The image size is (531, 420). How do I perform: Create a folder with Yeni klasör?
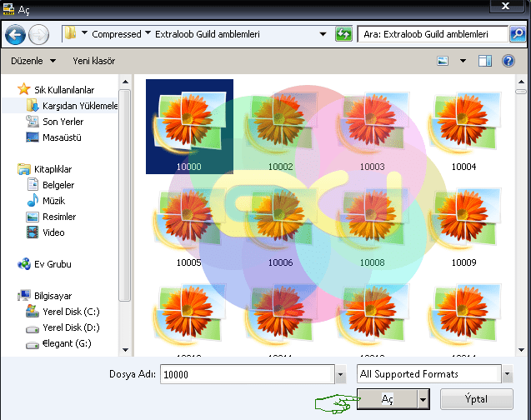94,61
